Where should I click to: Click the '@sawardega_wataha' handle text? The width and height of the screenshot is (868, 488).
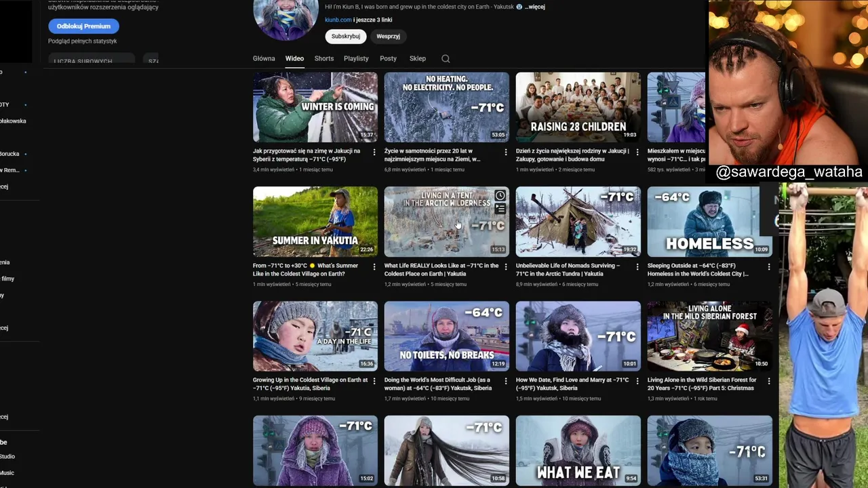[x=789, y=173]
